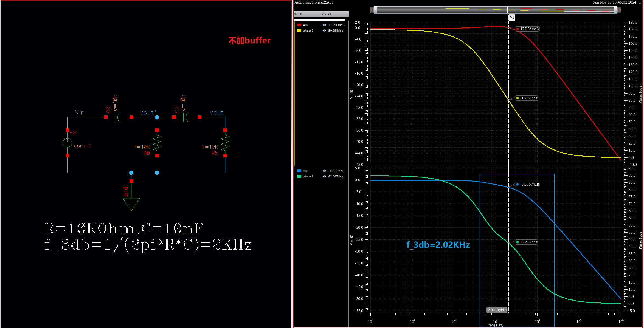Click the green phase1 color swatch
The image size is (644, 328).
(x=299, y=176)
